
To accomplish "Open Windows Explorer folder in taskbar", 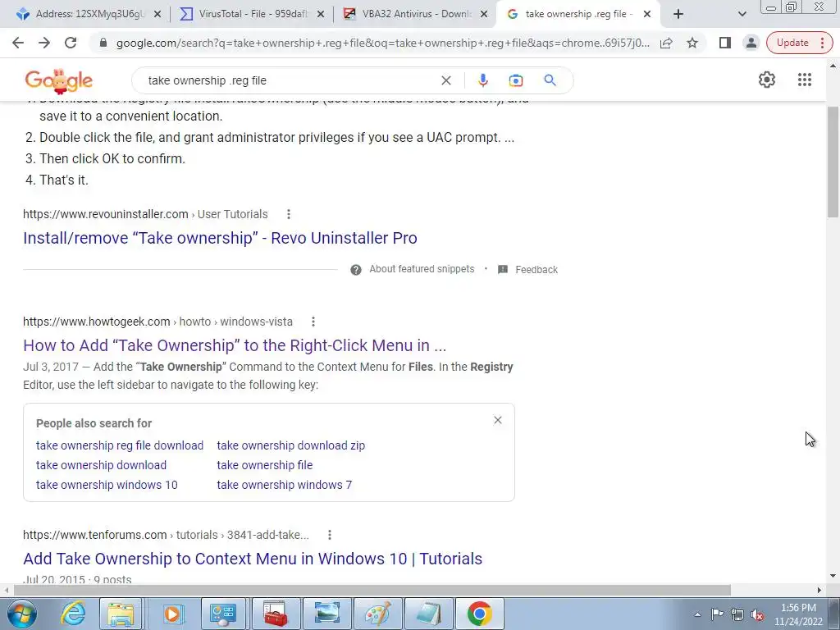I will (x=121, y=614).
